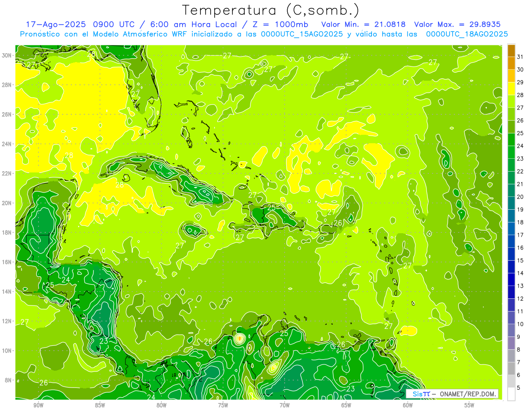Click the blue legend swatch between 16 and 17
The height and width of the screenshot is (411, 532).
(511, 241)
